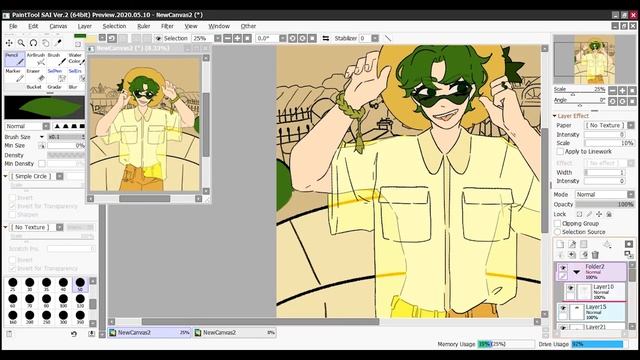Rotate canvas counterclockwise from toolbar
Image resolution: width=640 pixels, height=360 pixels.
pyautogui.click(x=292, y=38)
